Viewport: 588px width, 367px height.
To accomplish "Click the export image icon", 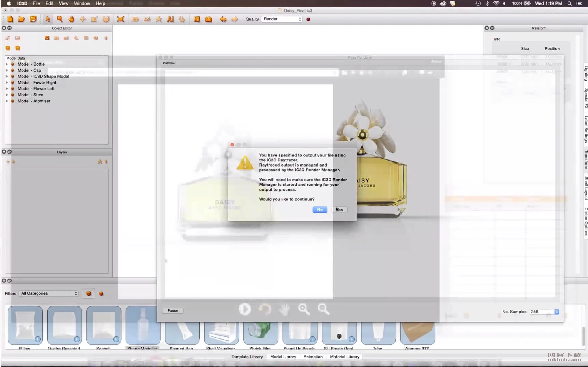I will (x=197, y=19).
